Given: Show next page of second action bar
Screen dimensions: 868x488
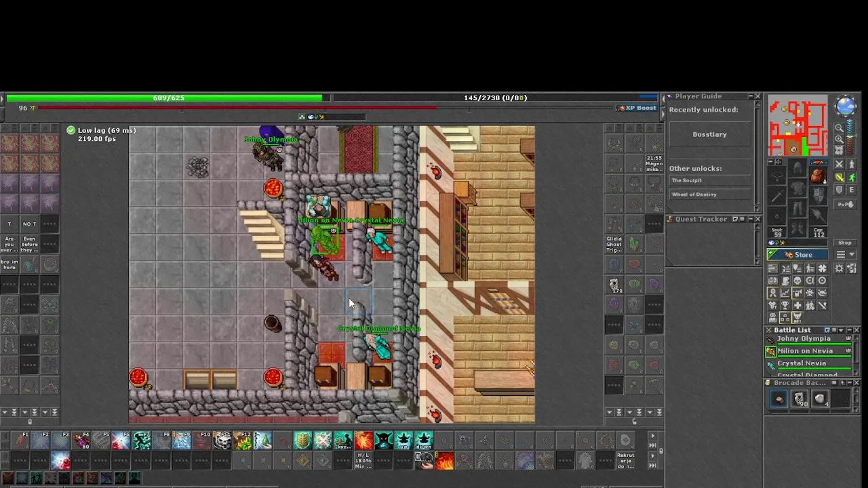Looking at the screenshot, I should pyautogui.click(x=652, y=455).
